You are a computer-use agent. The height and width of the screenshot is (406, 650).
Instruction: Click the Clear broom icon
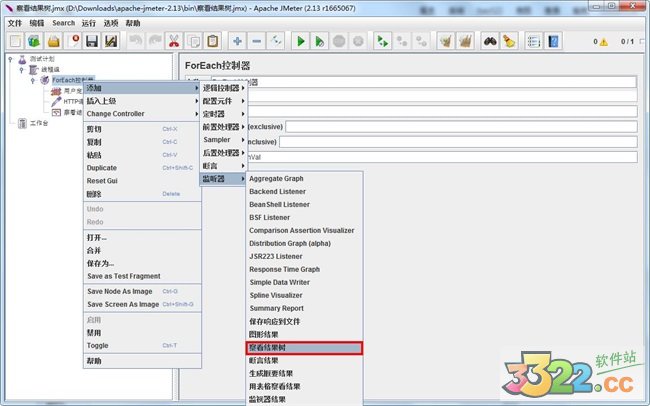pyautogui.click(x=446, y=41)
